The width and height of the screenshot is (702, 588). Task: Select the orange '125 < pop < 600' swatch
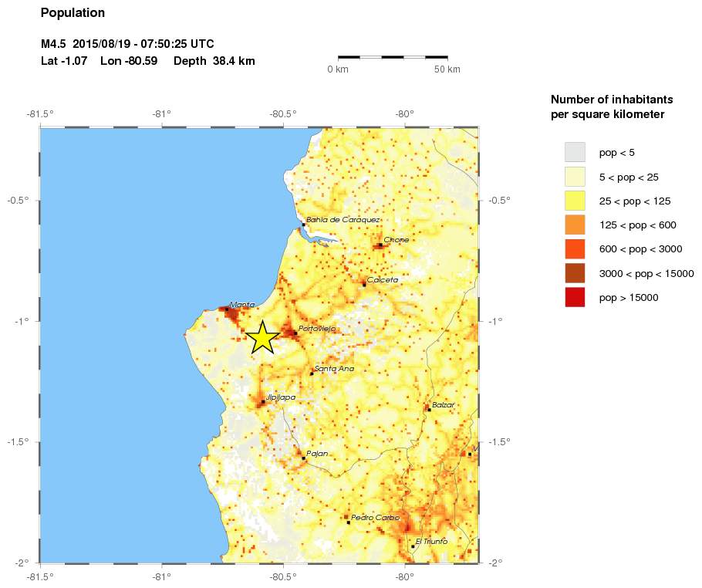pos(575,225)
